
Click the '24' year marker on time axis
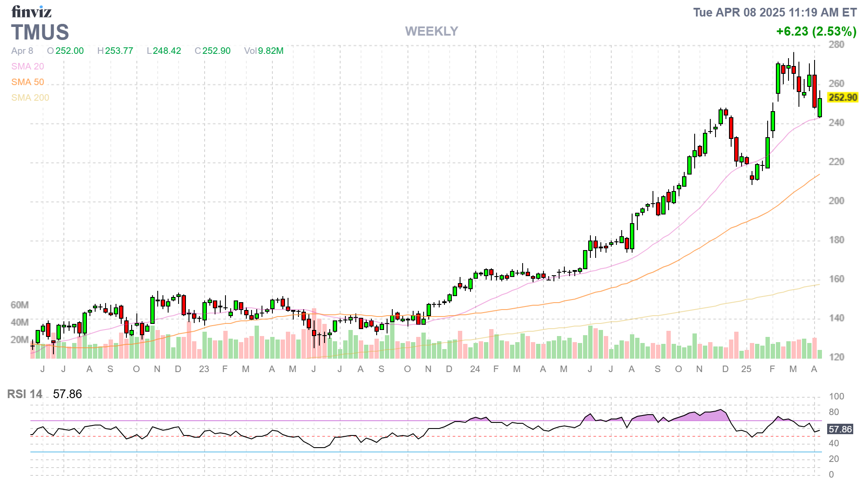pos(475,369)
